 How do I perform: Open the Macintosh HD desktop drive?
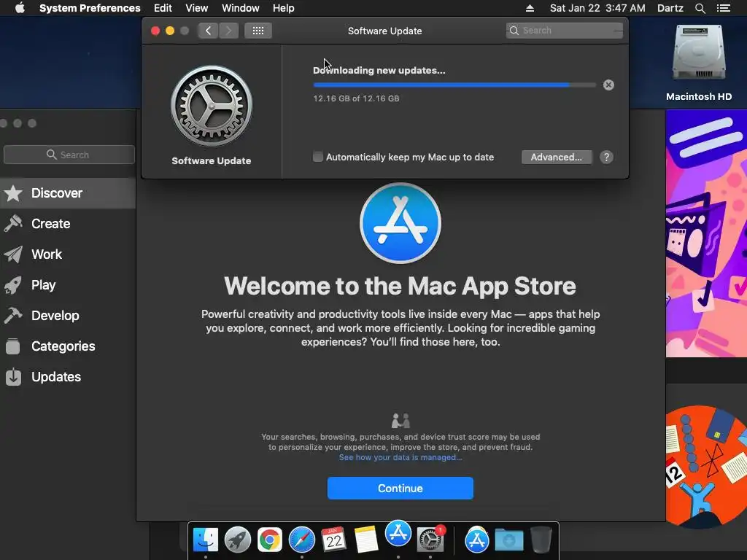[x=698, y=63]
